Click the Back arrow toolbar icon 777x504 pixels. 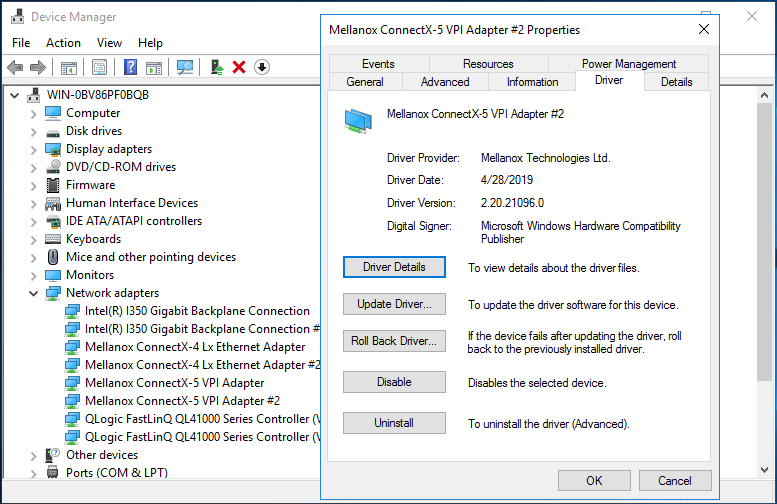[x=15, y=67]
